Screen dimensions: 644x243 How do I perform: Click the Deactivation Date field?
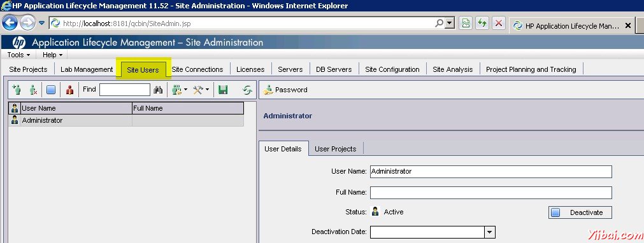(x=427, y=232)
